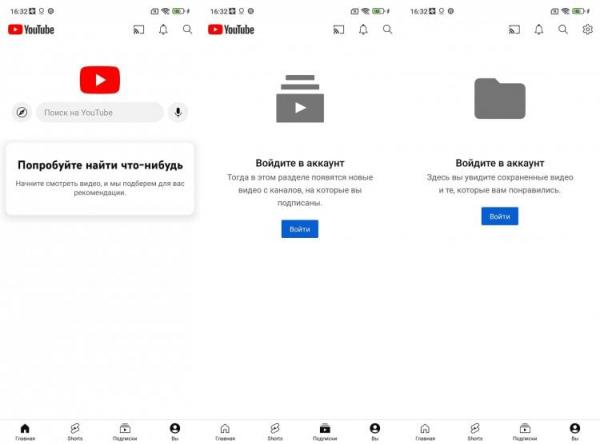Open Shorts tab on the middle screen
This screenshot has height=444, width=600.
(x=275, y=432)
